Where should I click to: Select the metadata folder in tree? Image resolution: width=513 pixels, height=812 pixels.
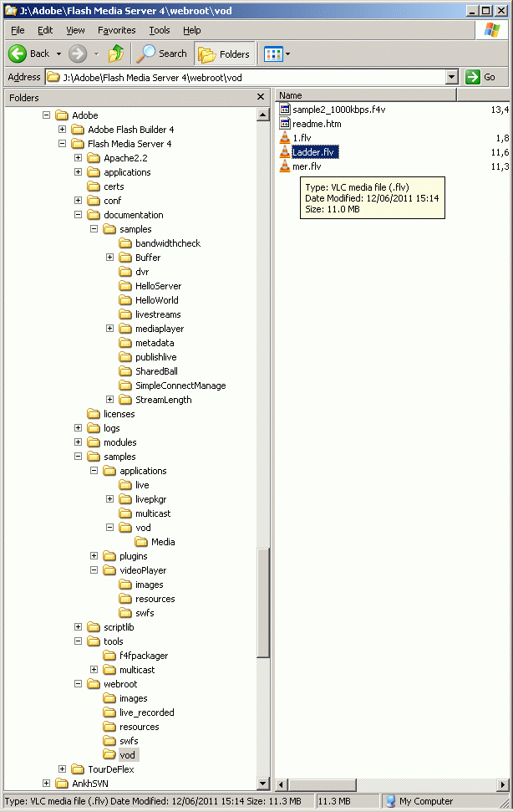[155, 342]
